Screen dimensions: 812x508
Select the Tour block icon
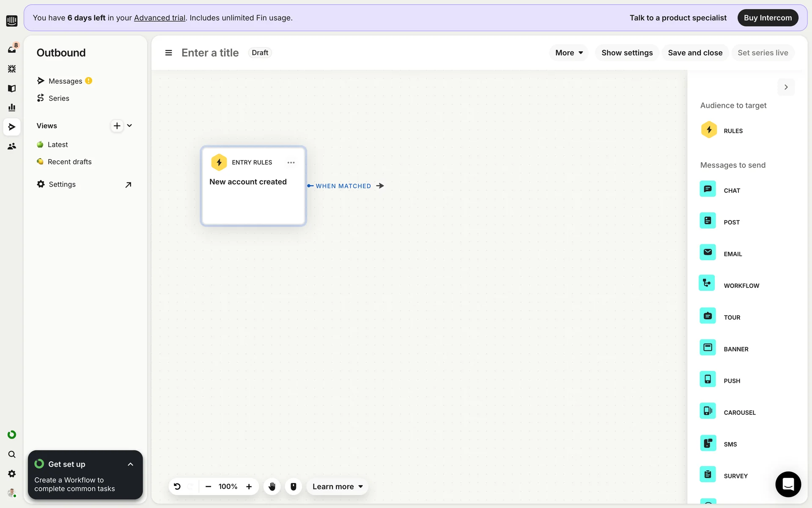point(708,316)
